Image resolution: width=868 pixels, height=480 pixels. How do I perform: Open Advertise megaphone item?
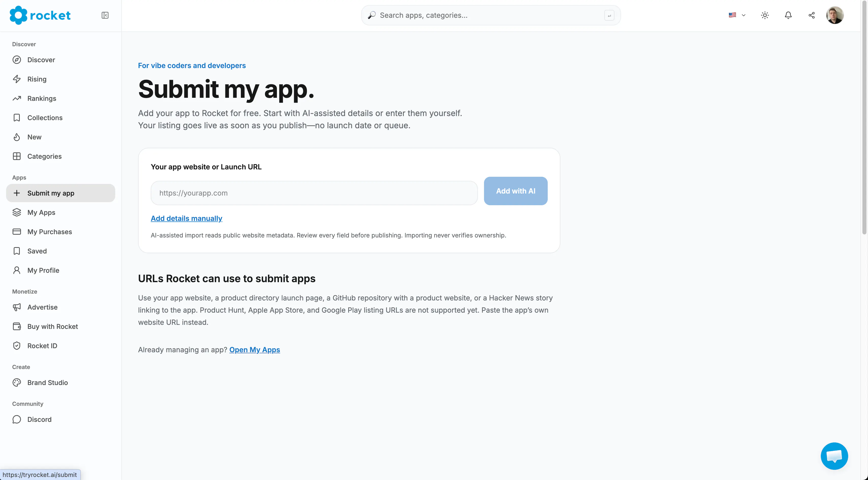click(61, 307)
